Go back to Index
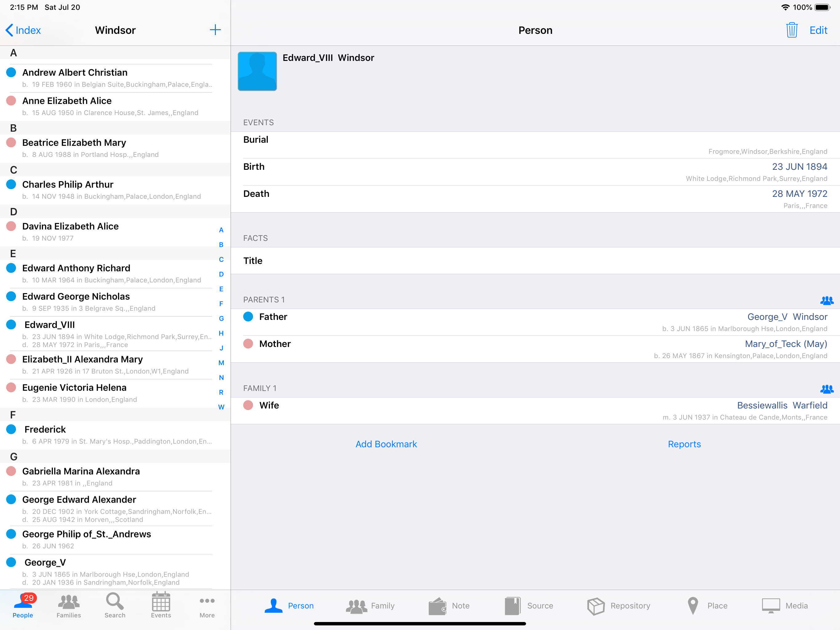 [x=24, y=30]
